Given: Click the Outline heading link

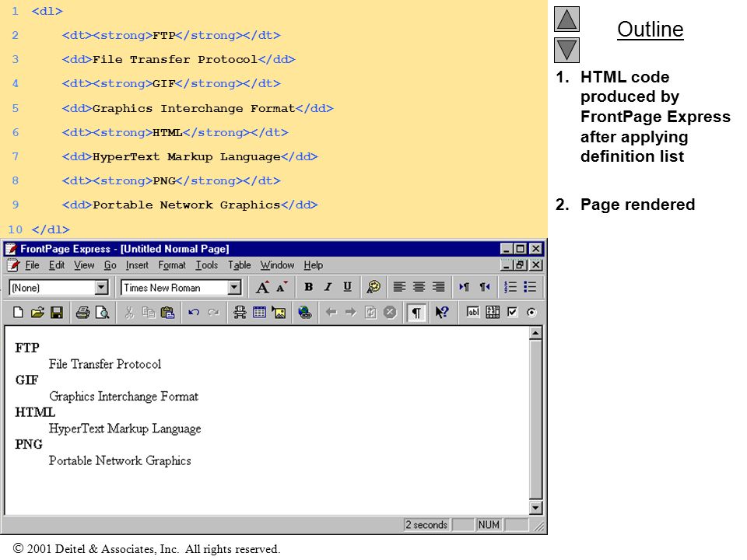Looking at the screenshot, I should (x=651, y=30).
